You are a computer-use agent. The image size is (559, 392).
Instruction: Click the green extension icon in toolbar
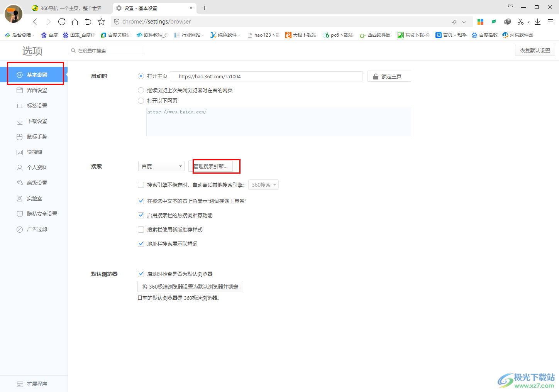click(x=494, y=22)
